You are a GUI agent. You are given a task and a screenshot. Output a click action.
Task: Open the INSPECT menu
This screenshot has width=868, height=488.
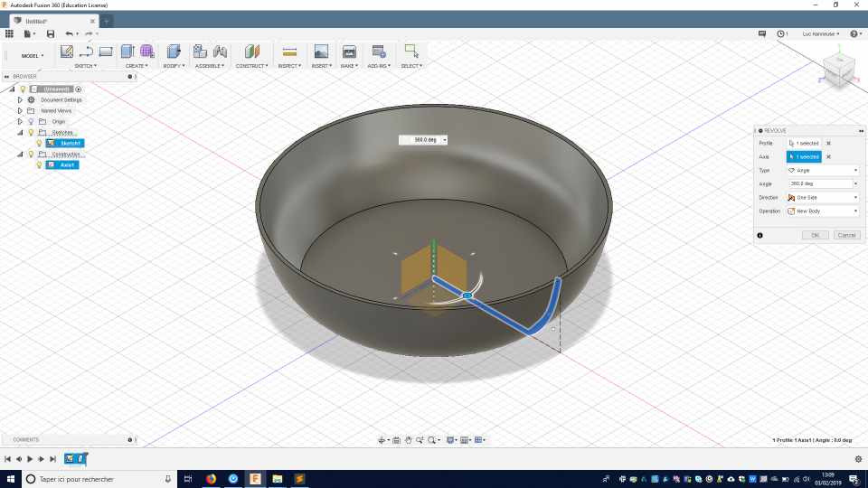coord(289,66)
